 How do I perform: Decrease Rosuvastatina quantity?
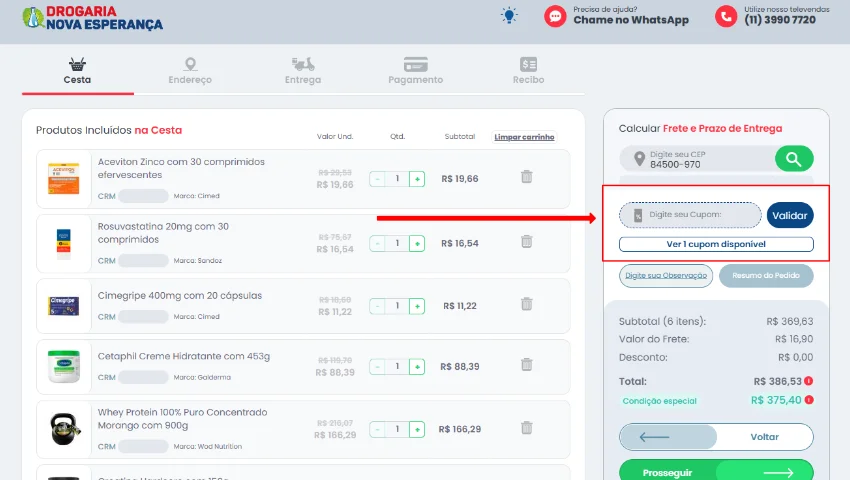[377, 244]
